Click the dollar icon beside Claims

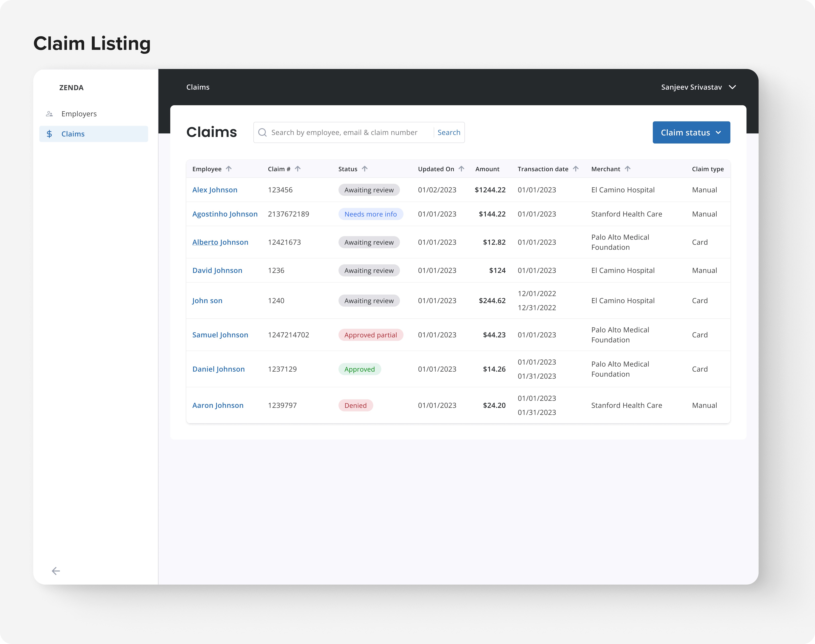[x=49, y=134]
